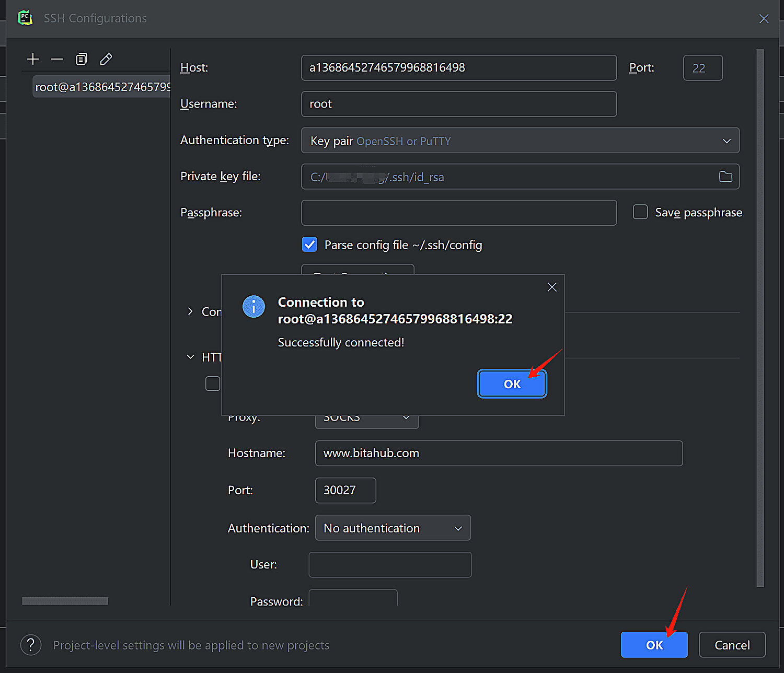Click the proxy Port field showing 30027
This screenshot has height=673, width=784.
coord(345,490)
